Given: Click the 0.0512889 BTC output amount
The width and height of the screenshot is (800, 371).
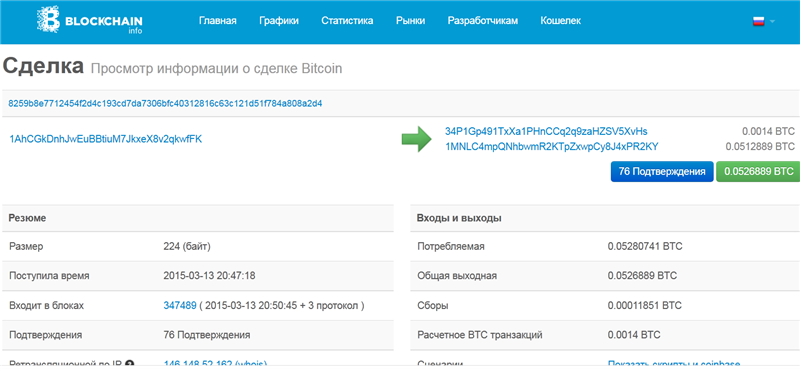Looking at the screenshot, I should tap(760, 146).
